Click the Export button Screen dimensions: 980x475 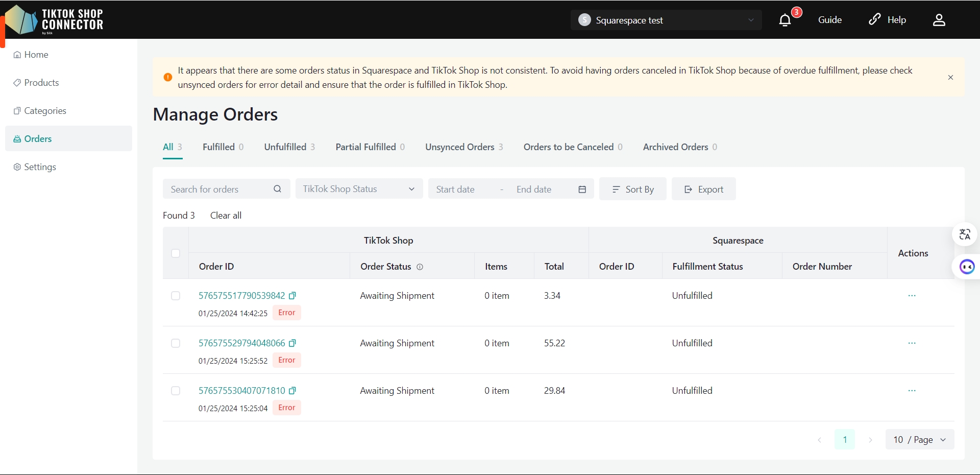pos(703,189)
